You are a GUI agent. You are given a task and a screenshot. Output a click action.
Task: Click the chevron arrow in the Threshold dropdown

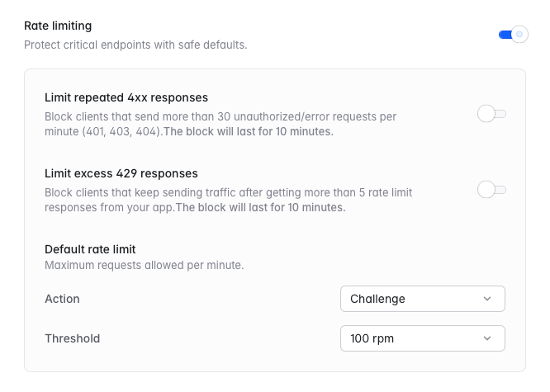pos(487,338)
